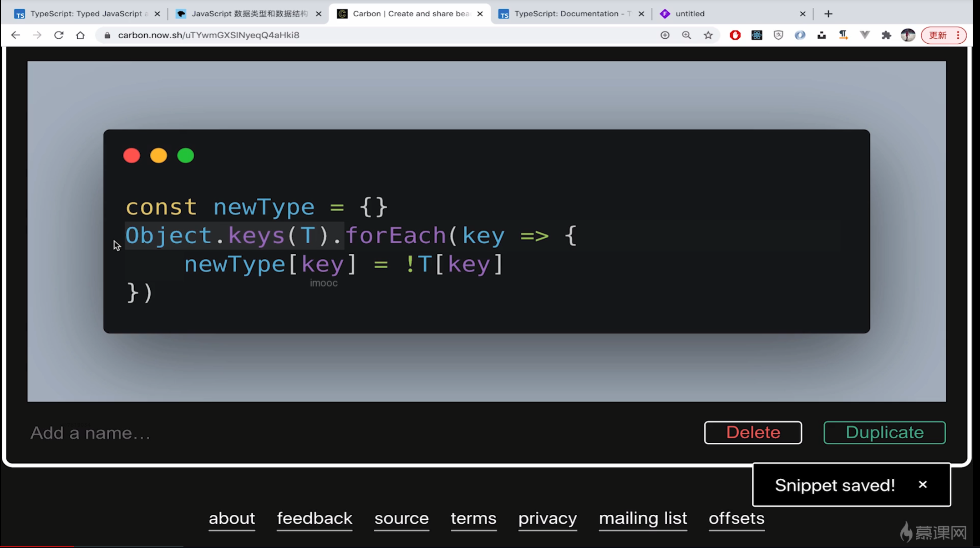Open the feedback footer link
The width and height of the screenshot is (980, 548).
click(x=314, y=518)
